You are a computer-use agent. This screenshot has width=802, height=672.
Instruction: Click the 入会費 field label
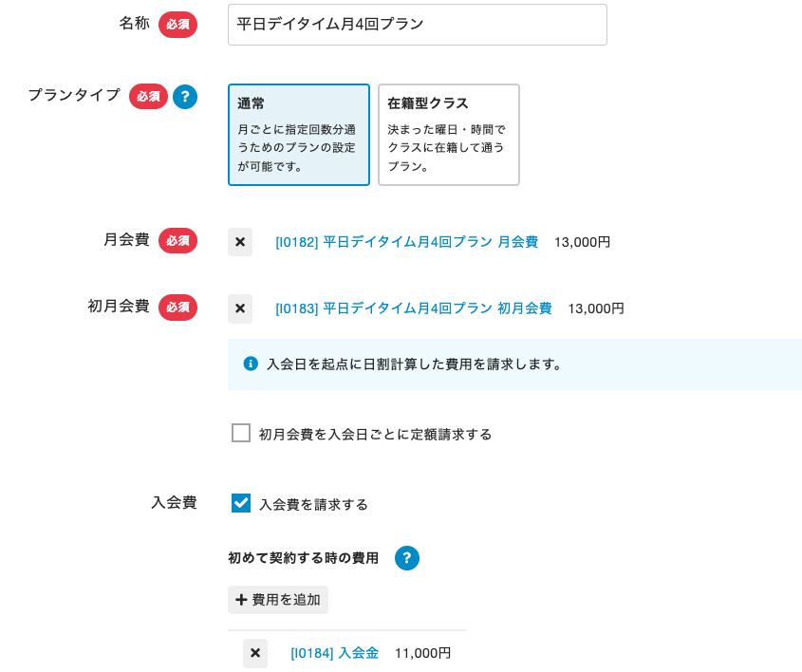tap(174, 503)
